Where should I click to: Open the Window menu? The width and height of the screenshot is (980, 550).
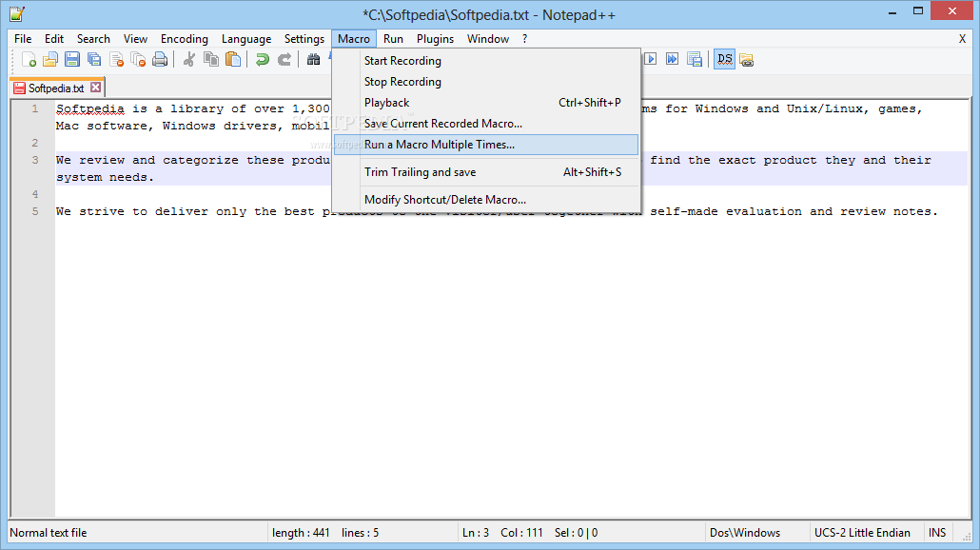488,39
